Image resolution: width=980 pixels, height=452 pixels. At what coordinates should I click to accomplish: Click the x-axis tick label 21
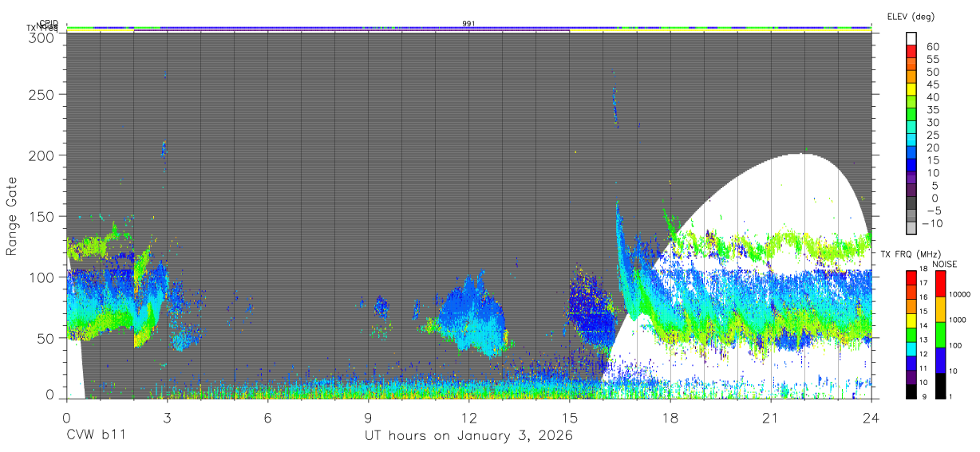(x=770, y=418)
